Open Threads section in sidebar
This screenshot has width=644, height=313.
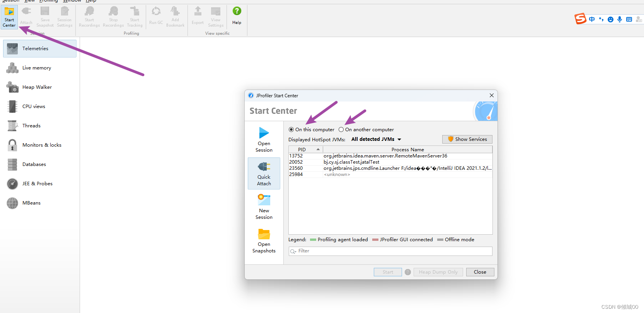click(x=40, y=126)
